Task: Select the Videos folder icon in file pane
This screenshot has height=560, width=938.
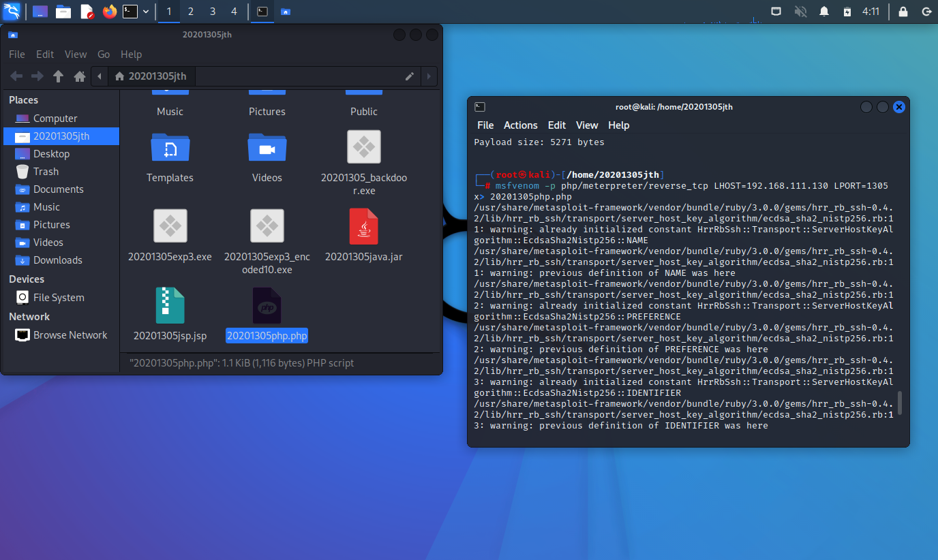Action: coord(267,147)
